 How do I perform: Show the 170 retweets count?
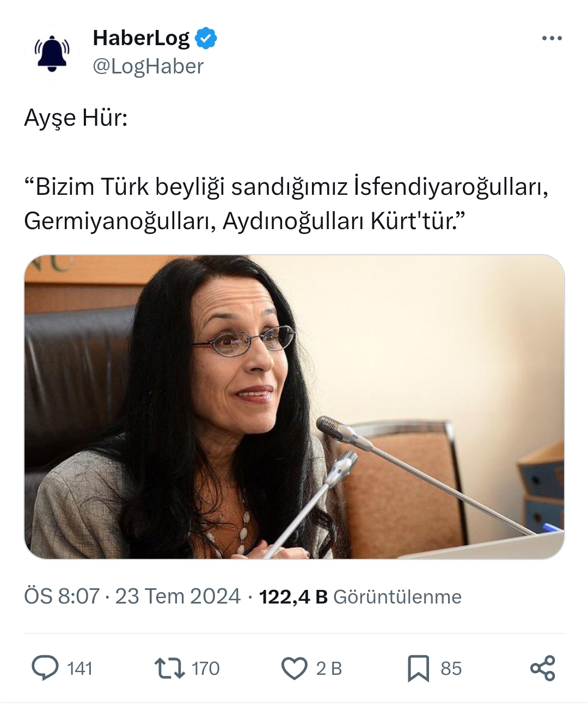[x=205, y=668]
